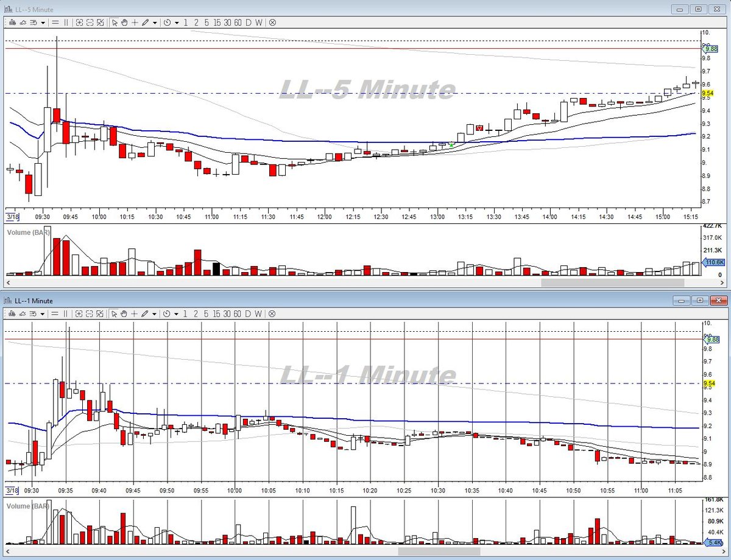Click the W weekly button in 5 Minute chart
The height and width of the screenshot is (560, 731).
coord(259,23)
